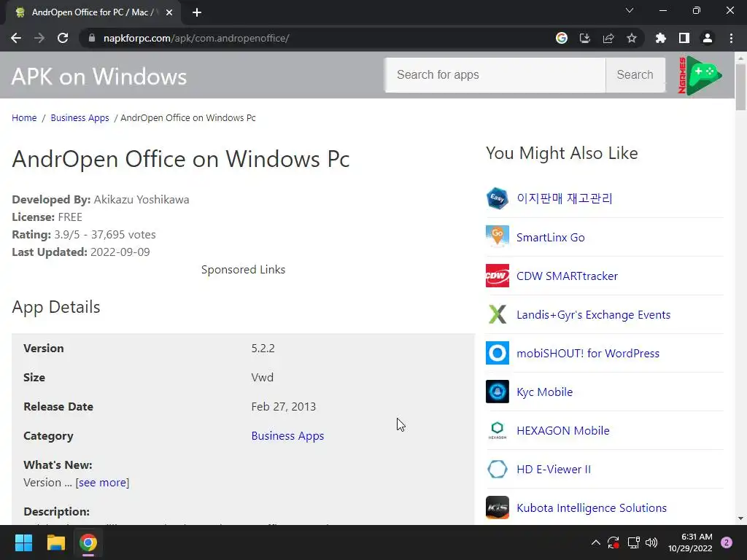
Task: Open the Google icon in address bar
Action: [x=562, y=38]
